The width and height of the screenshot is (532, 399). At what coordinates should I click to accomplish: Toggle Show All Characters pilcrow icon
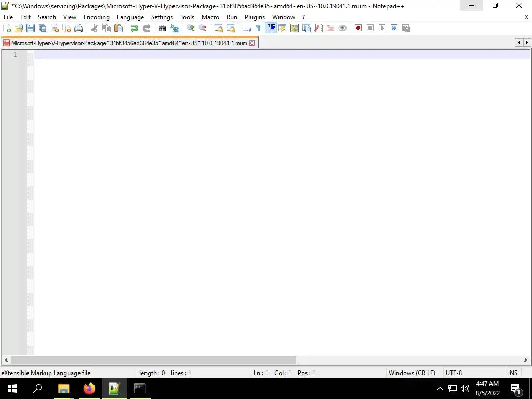coord(259,28)
